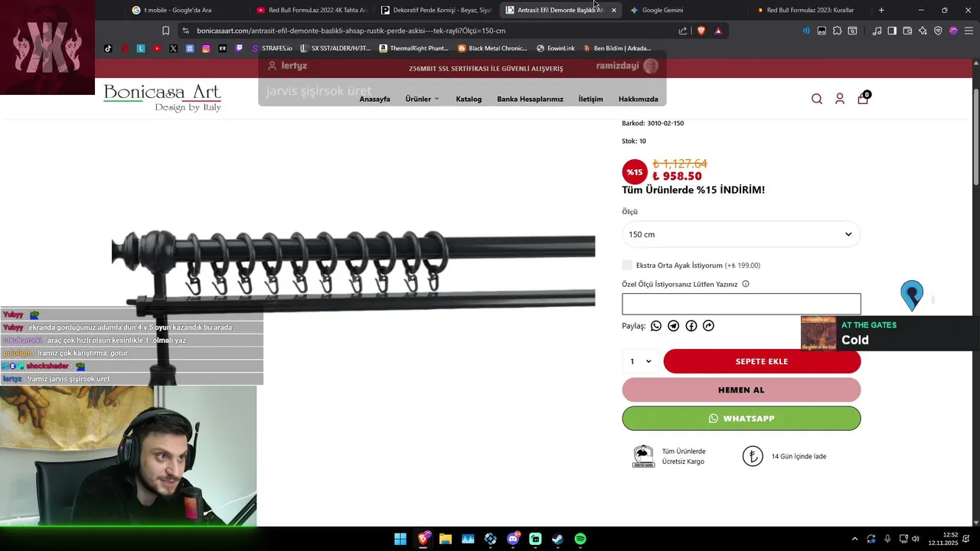The image size is (980, 551).
Task: Share product via Facebook icon
Action: pyautogui.click(x=691, y=326)
